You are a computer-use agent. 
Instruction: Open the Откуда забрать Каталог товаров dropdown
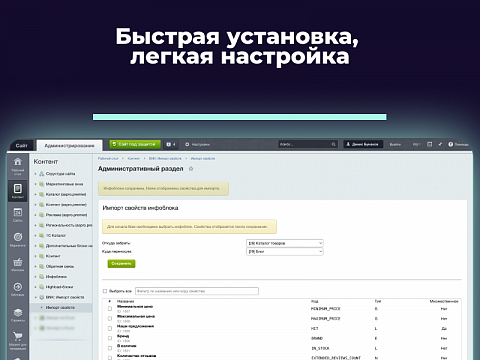click(x=285, y=243)
